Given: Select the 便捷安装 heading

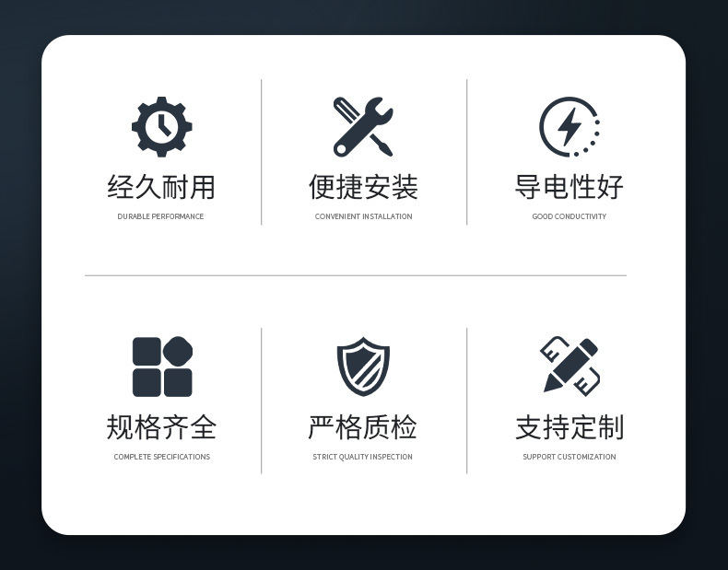Looking at the screenshot, I should [363, 187].
